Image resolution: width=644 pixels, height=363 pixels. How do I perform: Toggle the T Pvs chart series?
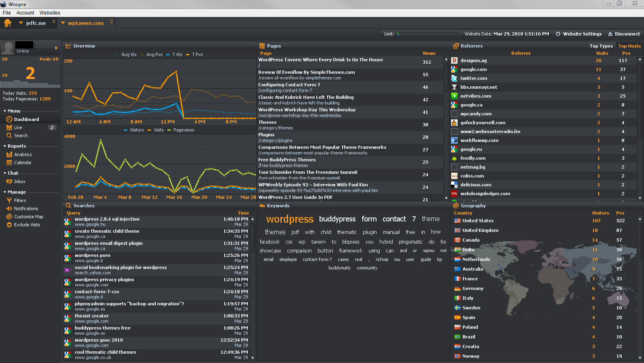194,54
